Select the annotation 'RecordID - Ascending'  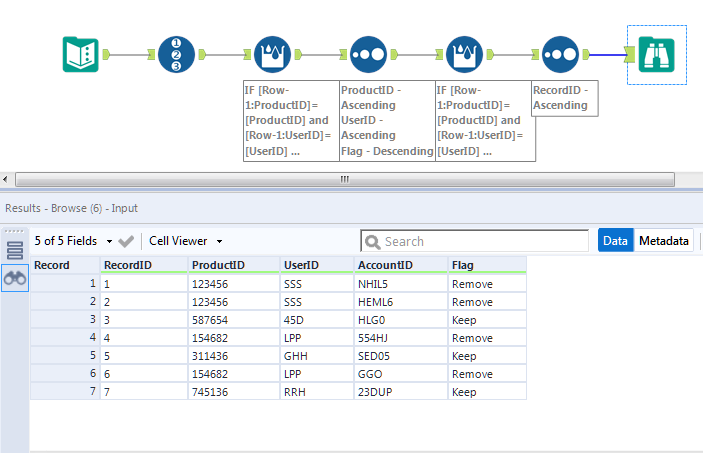[564, 98]
